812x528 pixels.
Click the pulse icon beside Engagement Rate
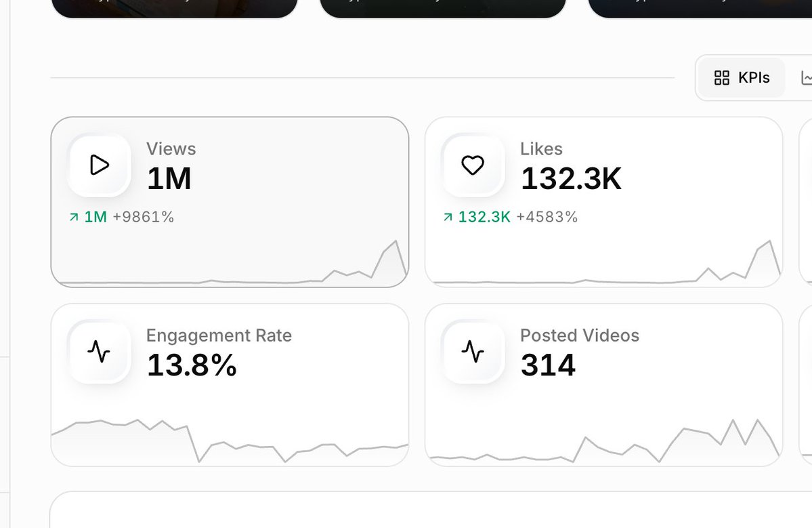tap(99, 351)
